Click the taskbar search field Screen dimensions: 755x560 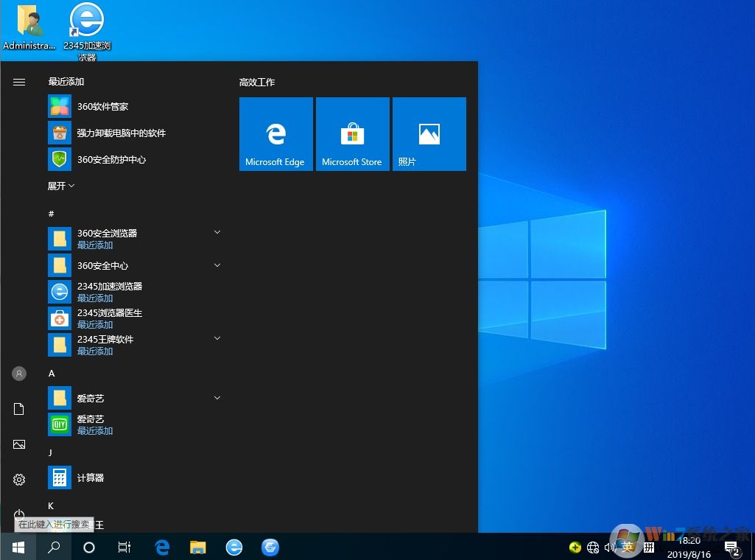(53, 547)
